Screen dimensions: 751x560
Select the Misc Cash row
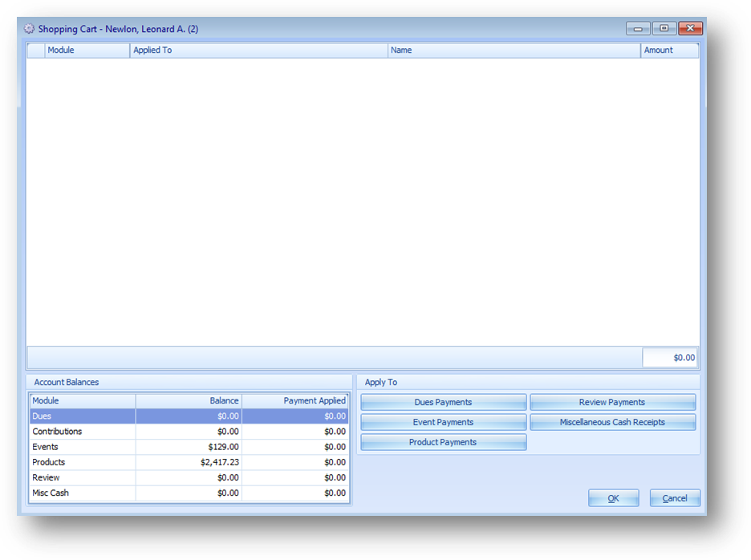pyautogui.click(x=189, y=493)
